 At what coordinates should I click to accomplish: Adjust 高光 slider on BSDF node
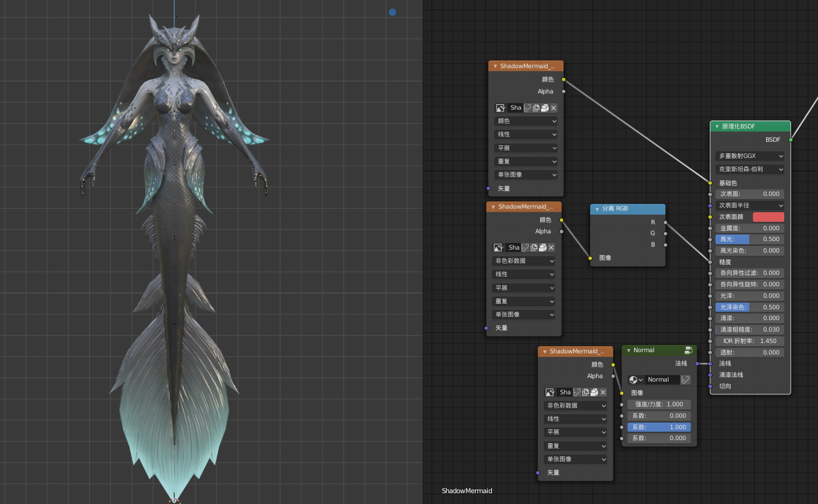tap(750, 239)
